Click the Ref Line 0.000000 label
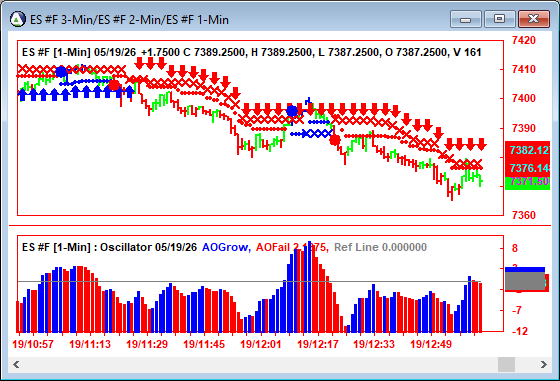 380,247
